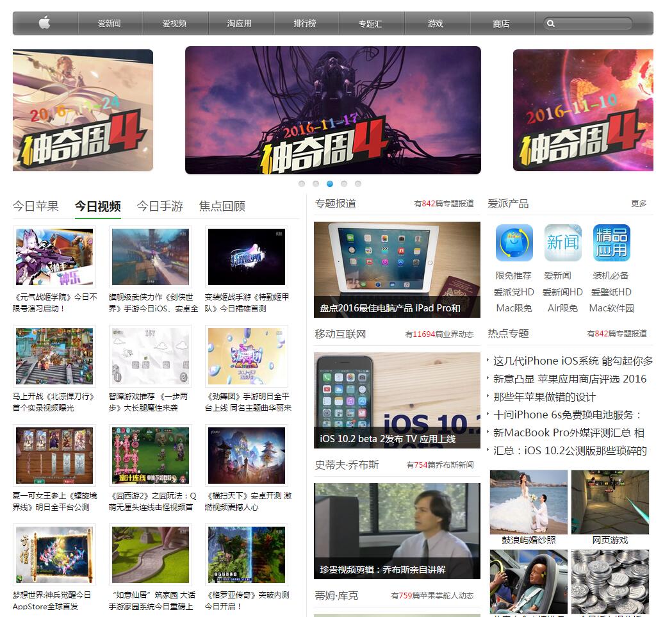This screenshot has height=617, width=672.
Task: Switch to 今日手游 tab
Action: pos(160,206)
